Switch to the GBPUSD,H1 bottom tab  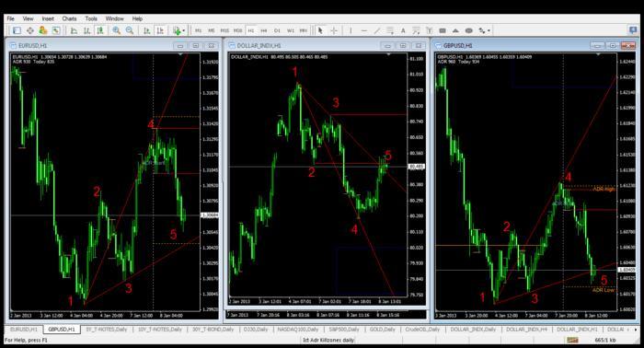(x=62, y=330)
